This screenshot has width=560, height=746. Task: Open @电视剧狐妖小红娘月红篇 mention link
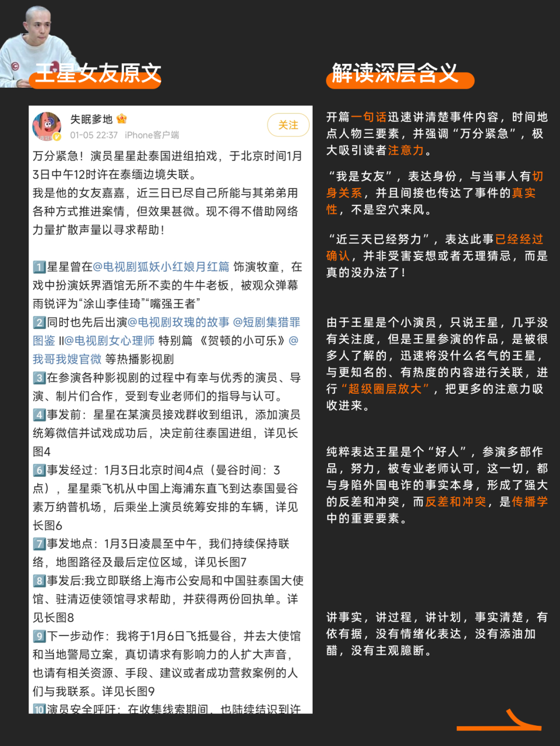[x=161, y=267]
